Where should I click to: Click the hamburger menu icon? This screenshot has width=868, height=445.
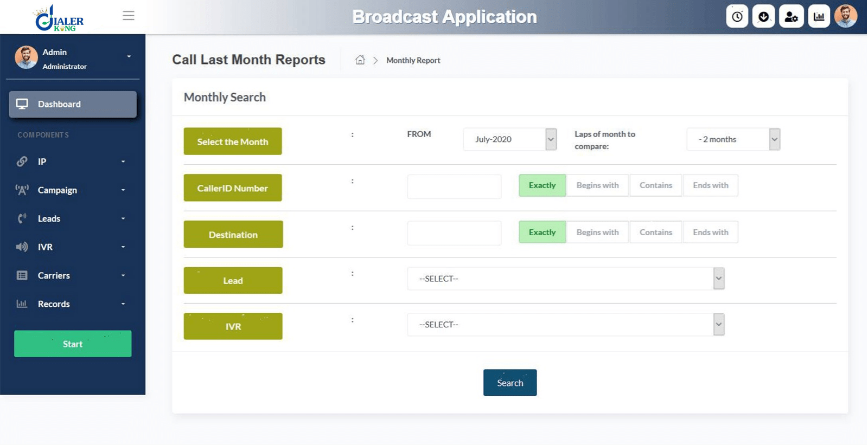pyautogui.click(x=128, y=16)
